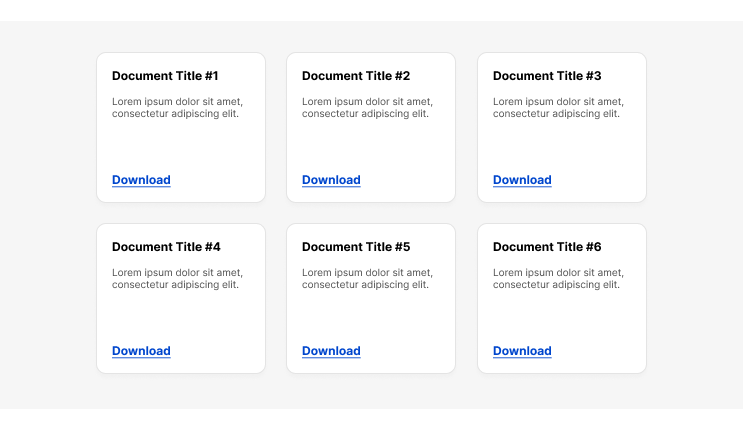This screenshot has height=426, width=743.
Task: Select the 'Document Title #3' heading
Action: (x=547, y=76)
